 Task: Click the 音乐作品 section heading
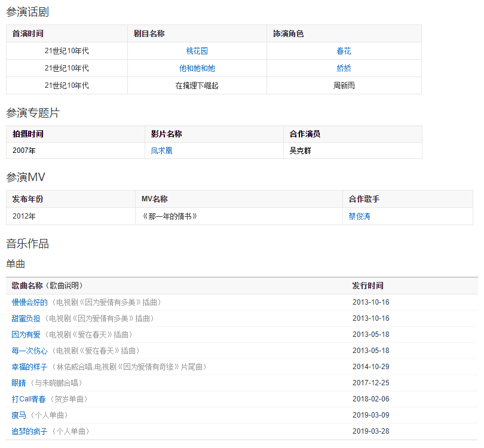point(27,244)
